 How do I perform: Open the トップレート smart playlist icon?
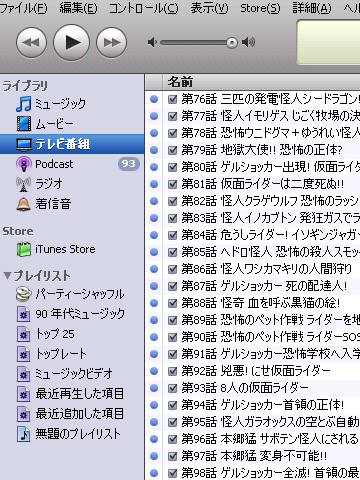point(24,354)
